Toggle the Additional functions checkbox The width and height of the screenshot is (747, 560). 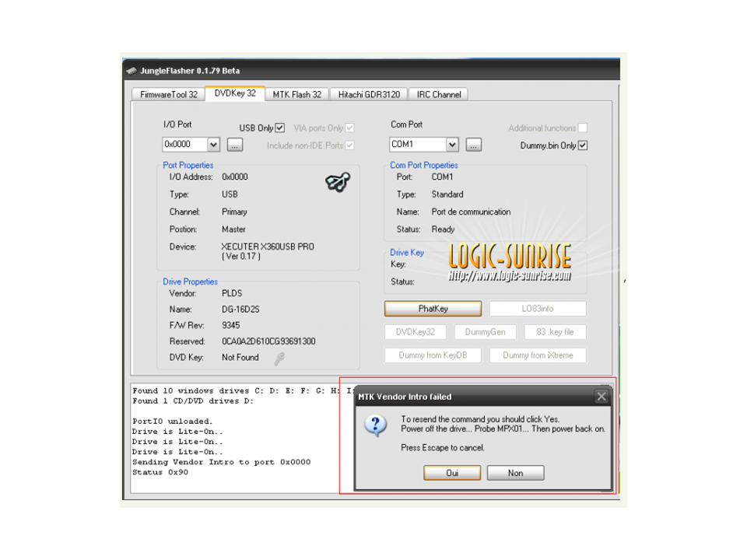[x=583, y=128]
